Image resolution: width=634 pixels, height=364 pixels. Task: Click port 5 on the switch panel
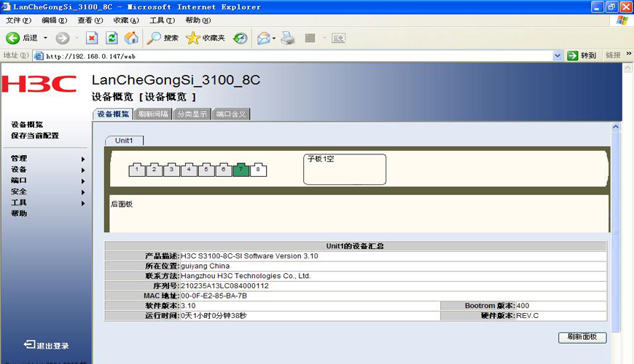click(206, 170)
